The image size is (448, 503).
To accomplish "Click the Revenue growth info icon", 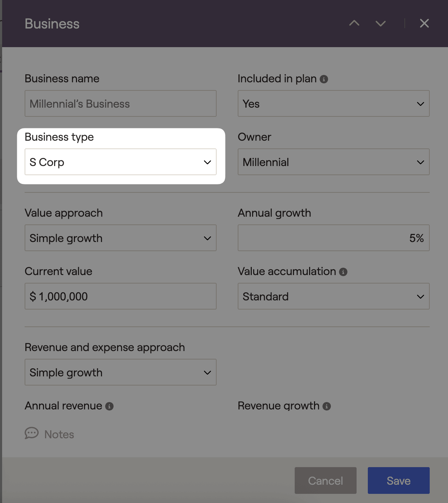I will pyautogui.click(x=327, y=406).
